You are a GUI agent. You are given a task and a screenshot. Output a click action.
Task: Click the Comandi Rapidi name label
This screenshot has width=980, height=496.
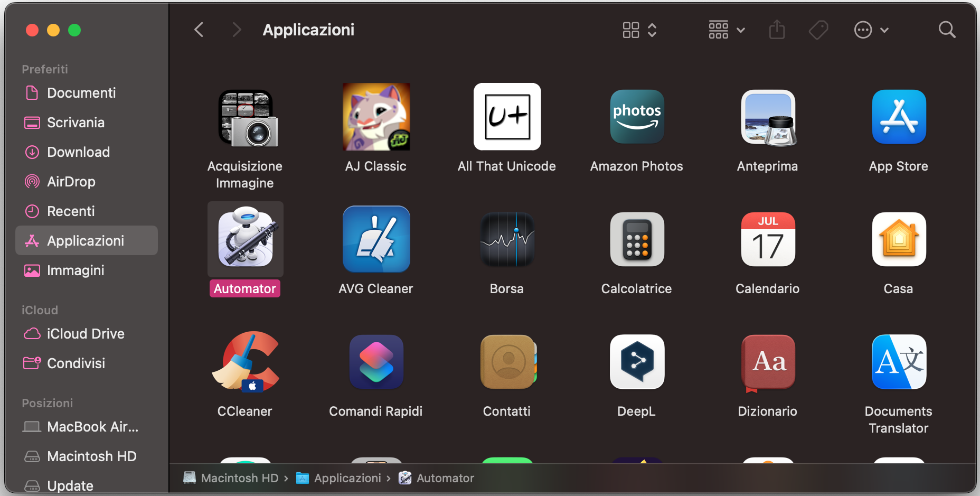click(x=376, y=411)
